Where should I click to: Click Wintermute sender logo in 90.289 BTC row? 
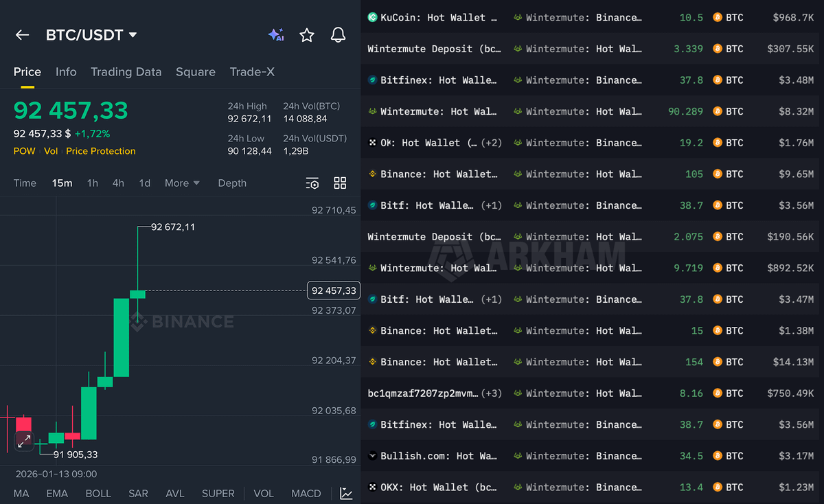[x=373, y=111]
